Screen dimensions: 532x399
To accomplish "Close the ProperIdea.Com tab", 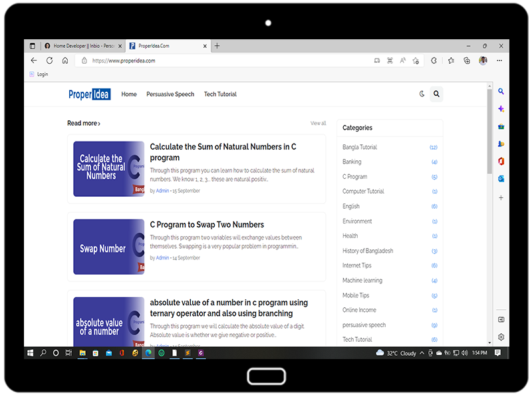I will tap(205, 46).
